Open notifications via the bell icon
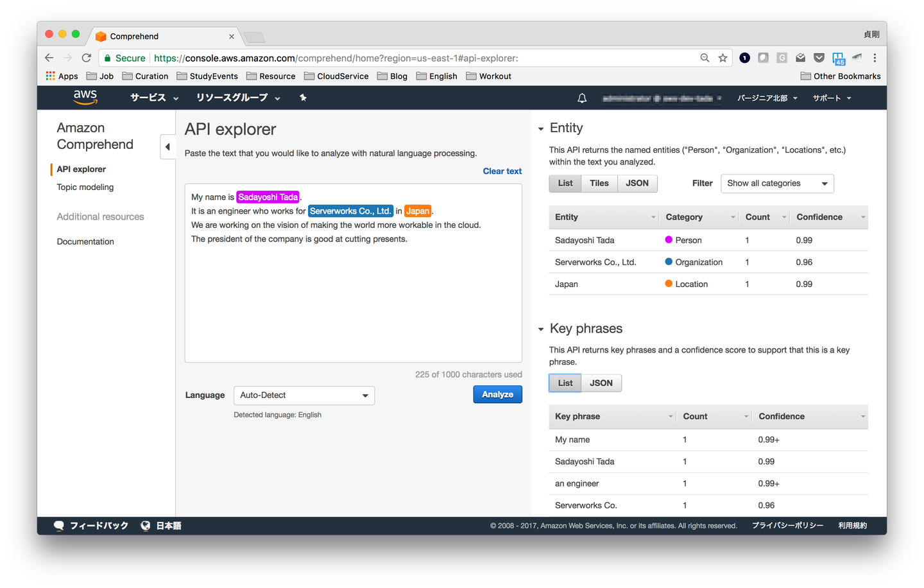The width and height of the screenshot is (924, 588). (x=582, y=98)
